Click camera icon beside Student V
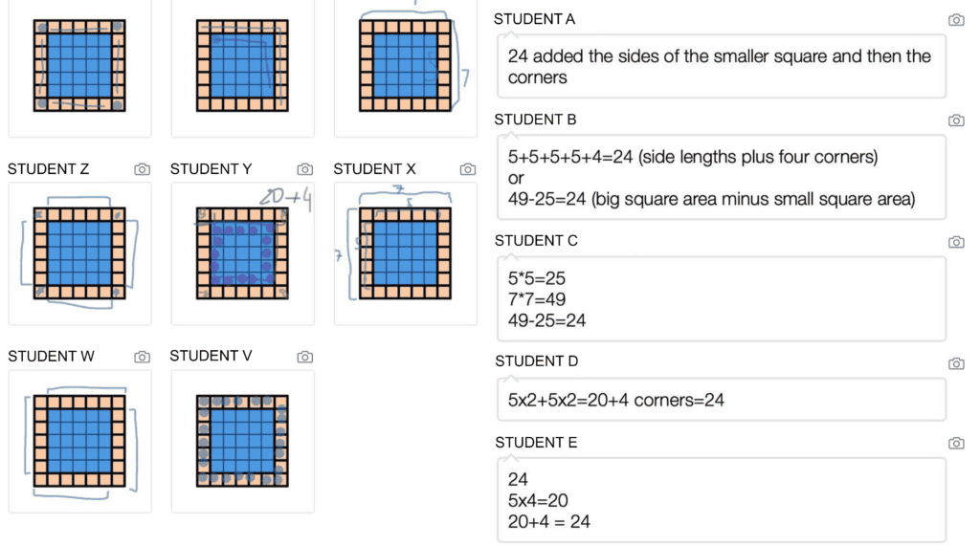The image size is (980, 546). (304, 357)
